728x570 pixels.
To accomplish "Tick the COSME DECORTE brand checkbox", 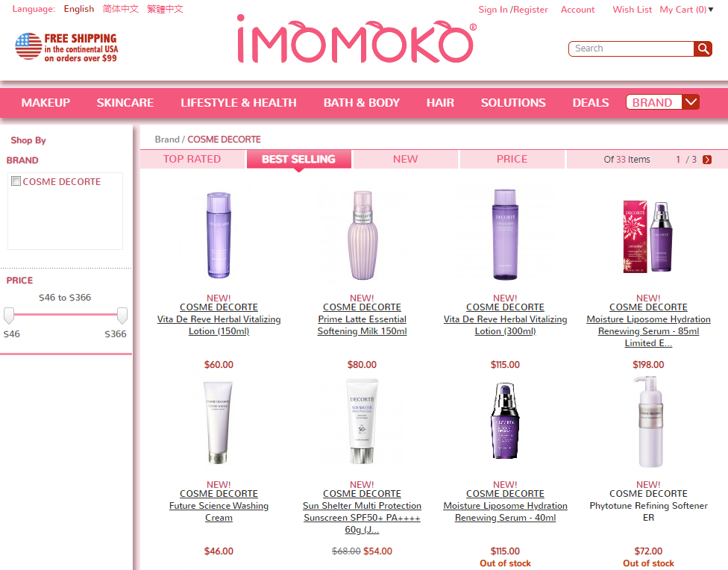I will click(x=16, y=181).
